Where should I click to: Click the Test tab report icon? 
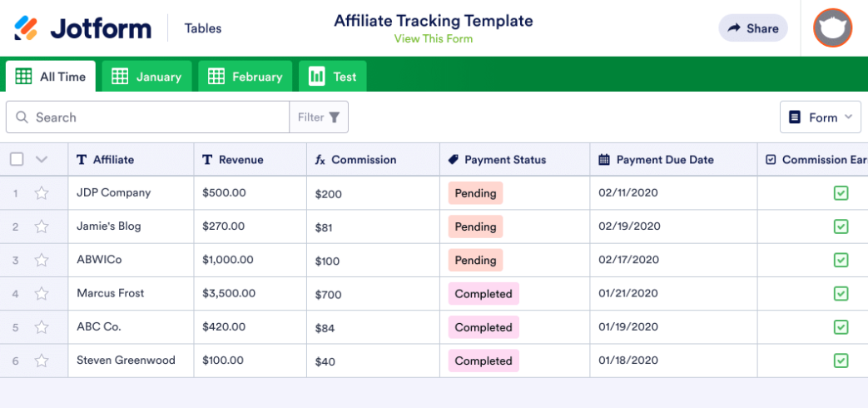coord(317,77)
